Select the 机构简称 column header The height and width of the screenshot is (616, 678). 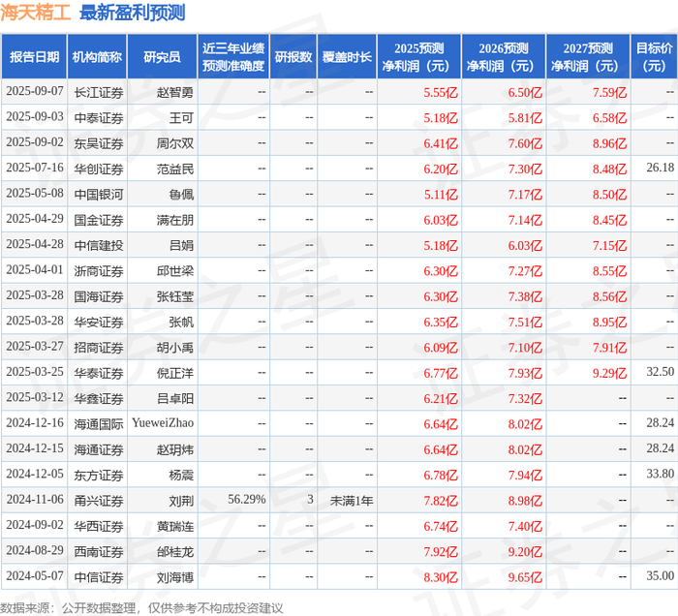(97, 56)
